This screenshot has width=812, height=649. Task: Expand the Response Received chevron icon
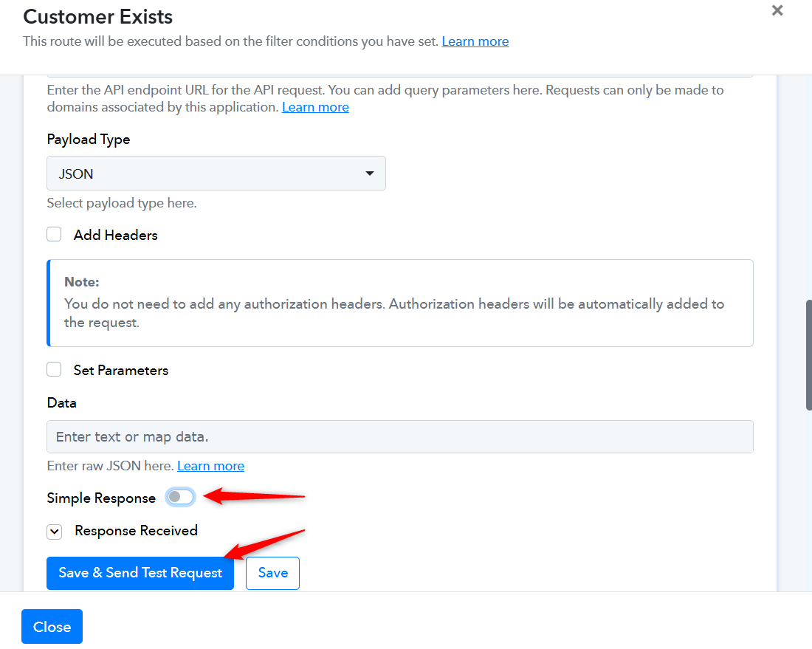coord(55,532)
